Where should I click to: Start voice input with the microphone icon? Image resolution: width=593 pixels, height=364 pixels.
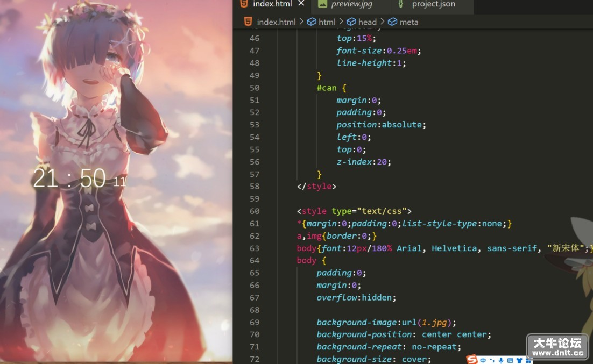[x=501, y=361]
